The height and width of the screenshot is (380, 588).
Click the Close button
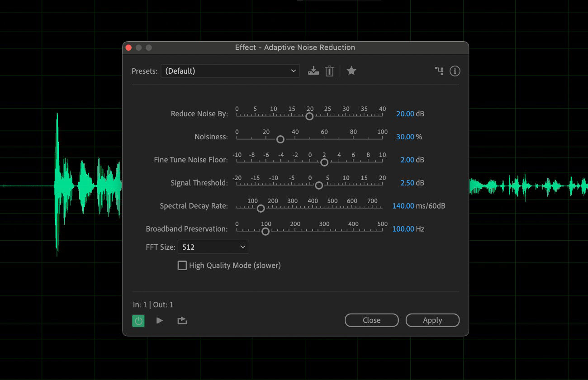(x=371, y=320)
